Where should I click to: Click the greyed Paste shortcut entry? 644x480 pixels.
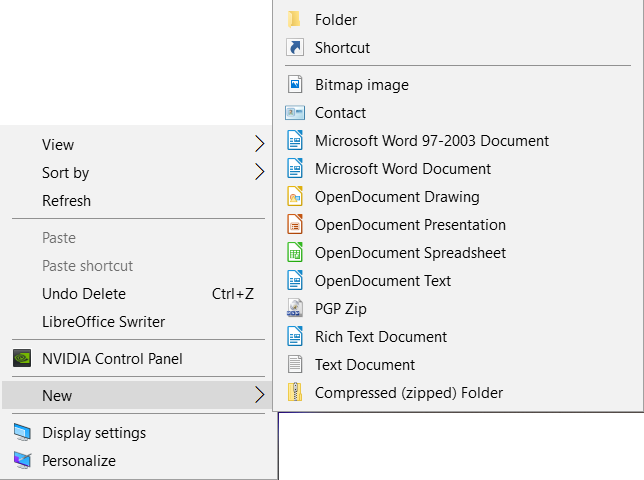pos(137,266)
